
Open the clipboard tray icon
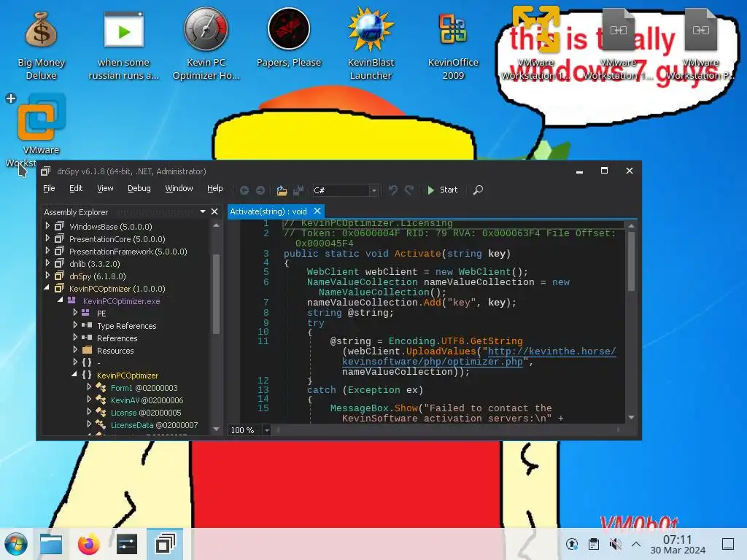pyautogui.click(x=594, y=544)
